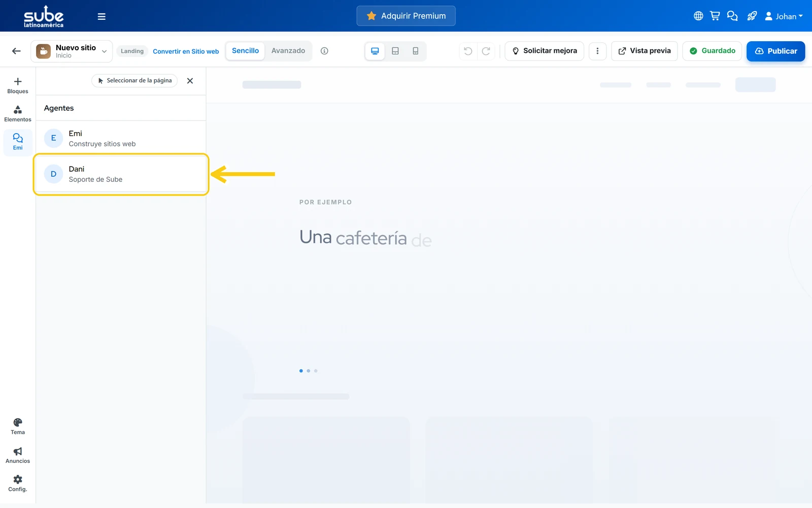Screen dimensions: 812x508
Task: Open the Tema sidebar panel
Action: coord(18,426)
